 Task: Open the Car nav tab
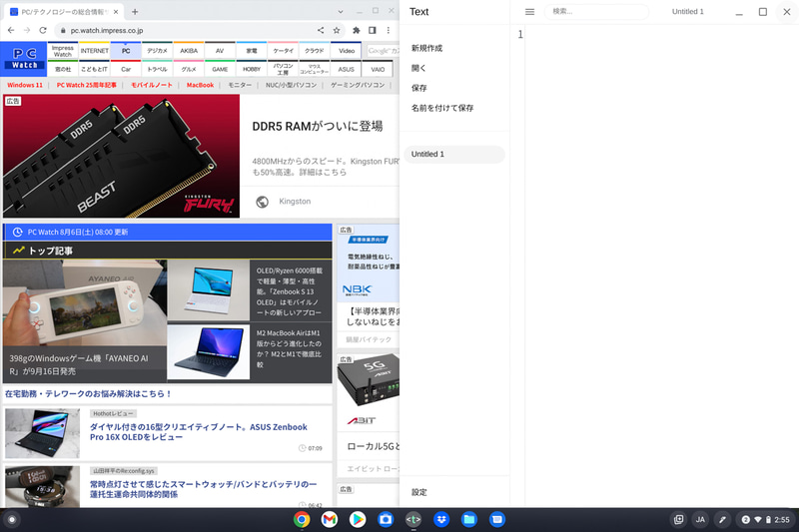pyautogui.click(x=126, y=69)
